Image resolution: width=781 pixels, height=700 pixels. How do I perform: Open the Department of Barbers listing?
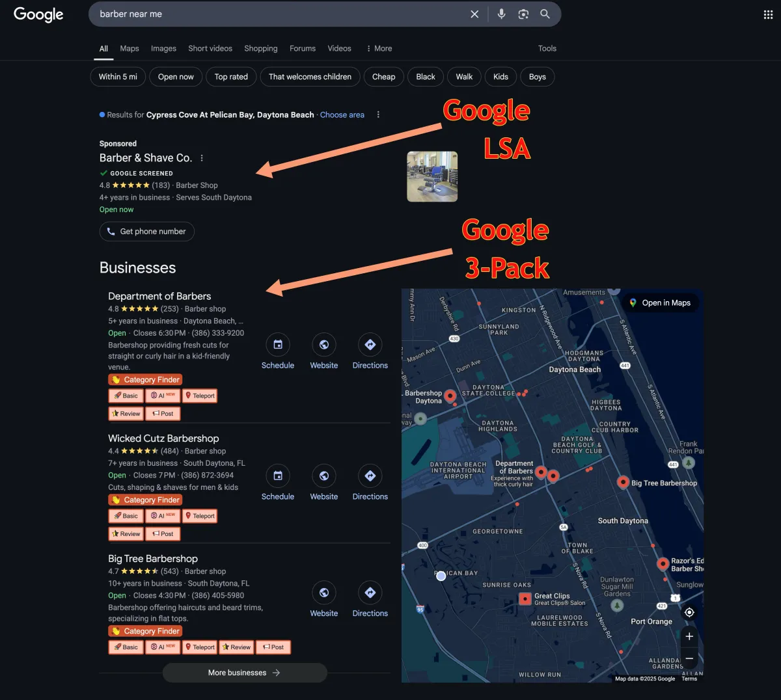coord(159,296)
